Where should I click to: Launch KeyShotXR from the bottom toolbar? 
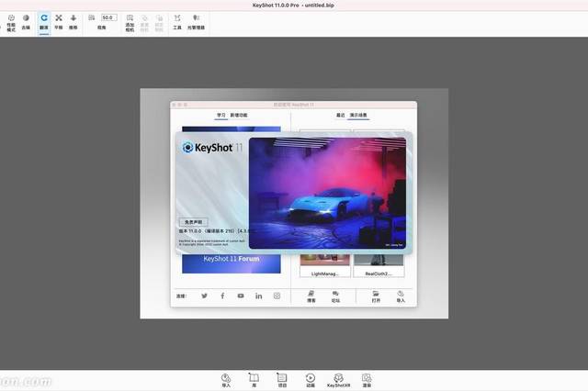click(338, 380)
